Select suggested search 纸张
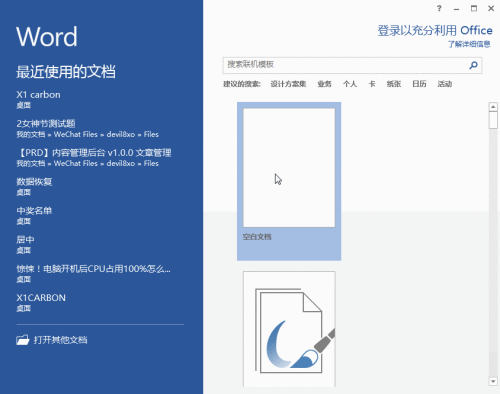The width and height of the screenshot is (500, 394). point(394,84)
